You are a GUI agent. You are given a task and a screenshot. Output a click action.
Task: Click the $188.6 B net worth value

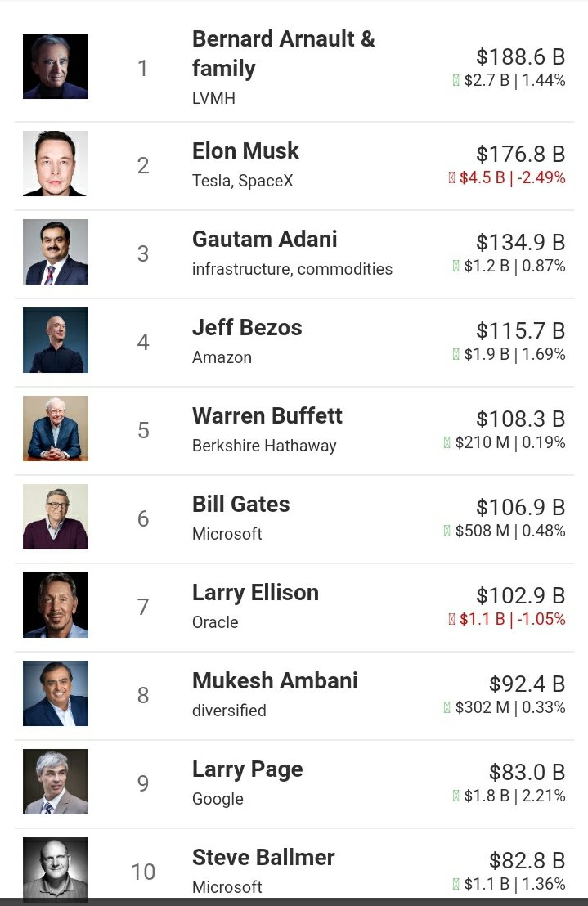(x=520, y=57)
